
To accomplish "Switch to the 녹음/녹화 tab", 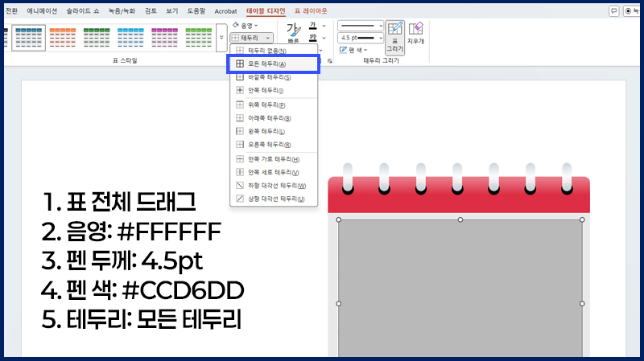I will click(122, 11).
